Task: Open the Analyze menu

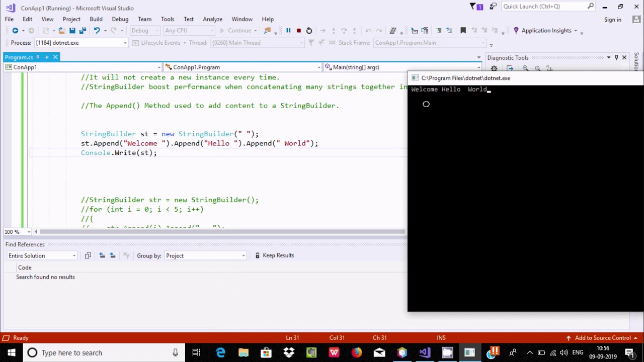Action: pos(212,19)
